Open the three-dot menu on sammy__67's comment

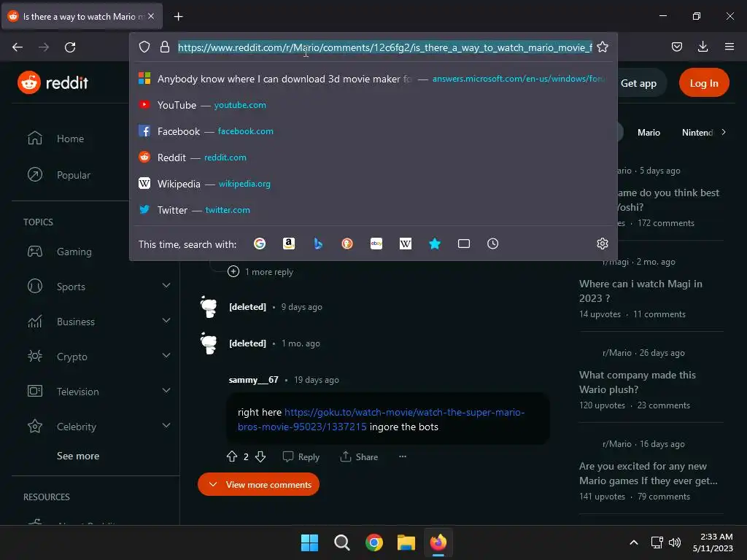coord(403,456)
